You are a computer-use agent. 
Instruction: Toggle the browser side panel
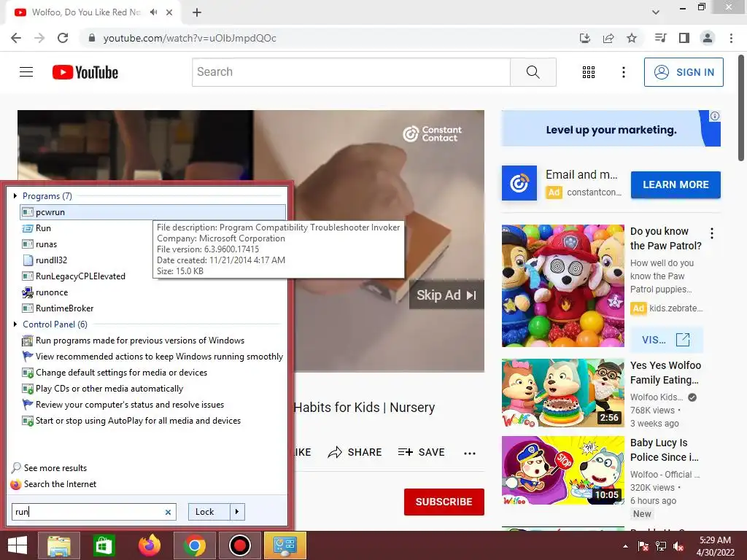(x=684, y=38)
